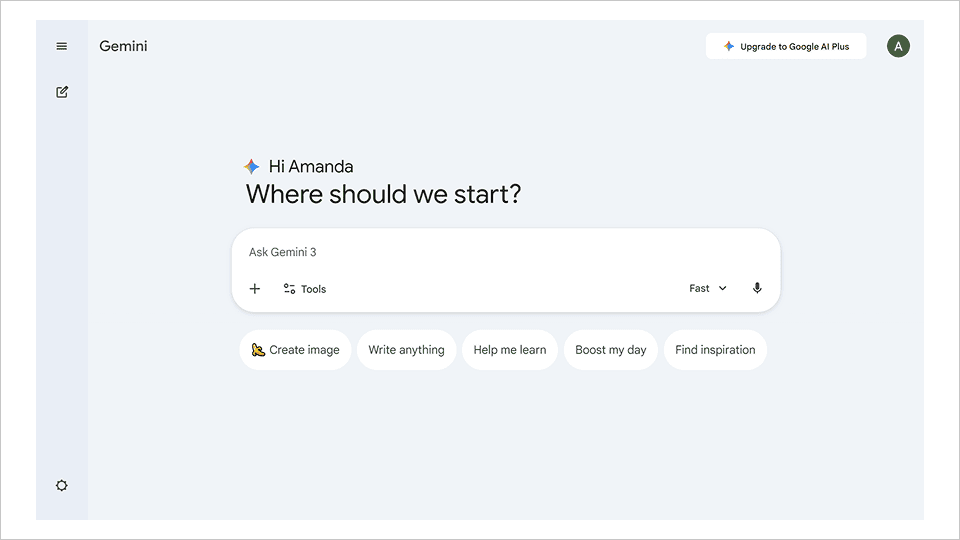This screenshot has height=540, width=960.
Task: Open settings gear in sidebar
Action: pyautogui.click(x=62, y=486)
